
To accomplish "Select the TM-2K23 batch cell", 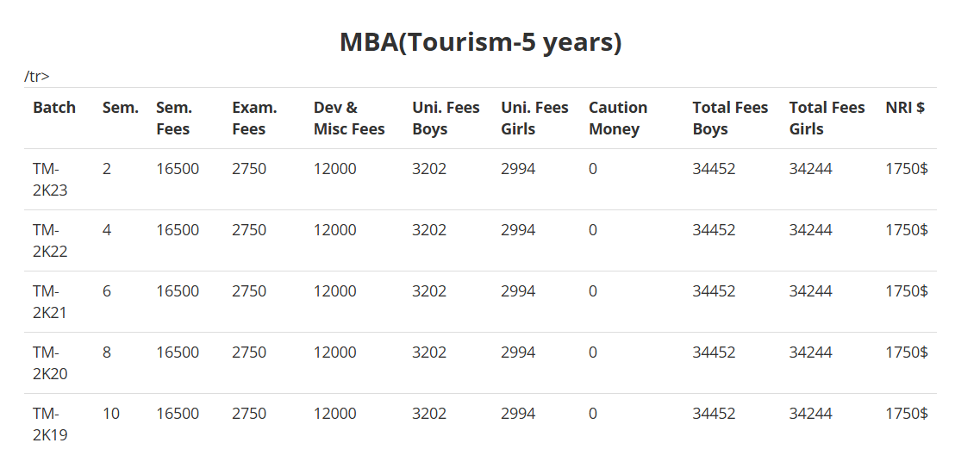I will (50, 179).
